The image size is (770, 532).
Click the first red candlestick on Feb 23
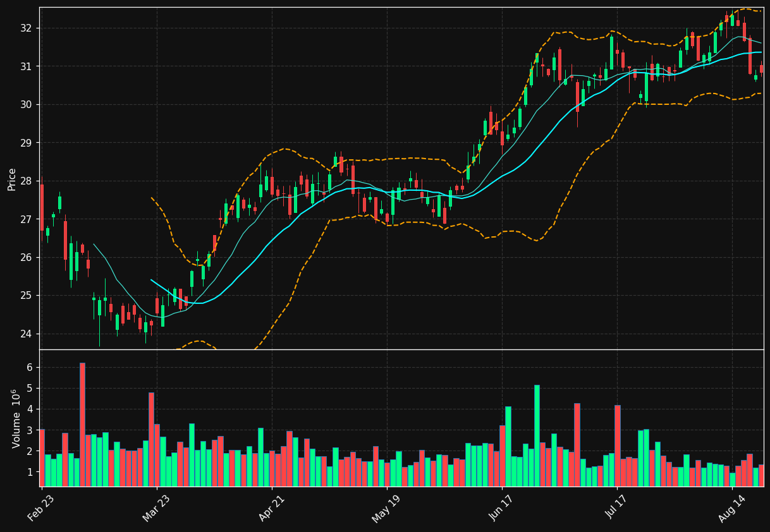coord(42,207)
